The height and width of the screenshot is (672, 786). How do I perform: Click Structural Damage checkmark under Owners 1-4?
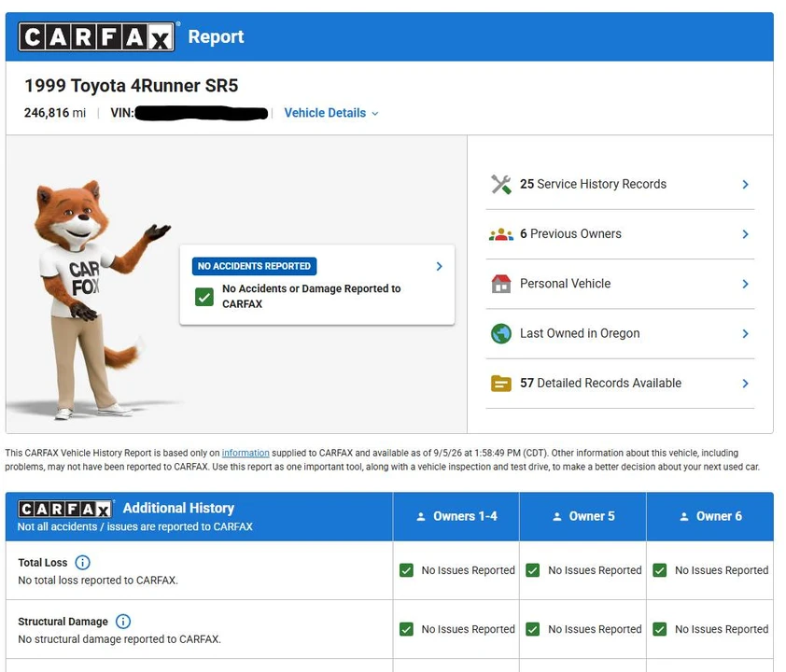pos(406,629)
